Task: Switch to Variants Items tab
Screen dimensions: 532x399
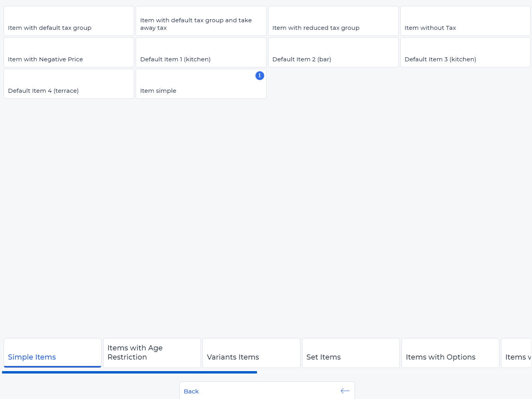Action: (x=251, y=353)
